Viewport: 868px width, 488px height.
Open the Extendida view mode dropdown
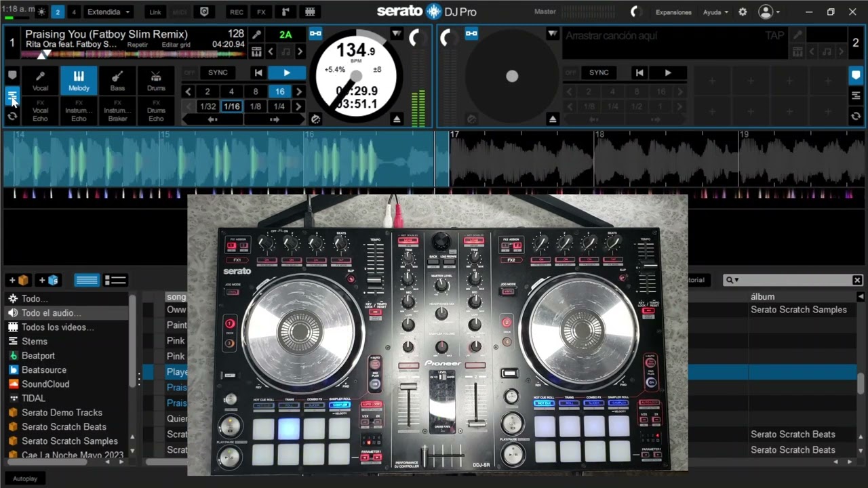(x=108, y=12)
